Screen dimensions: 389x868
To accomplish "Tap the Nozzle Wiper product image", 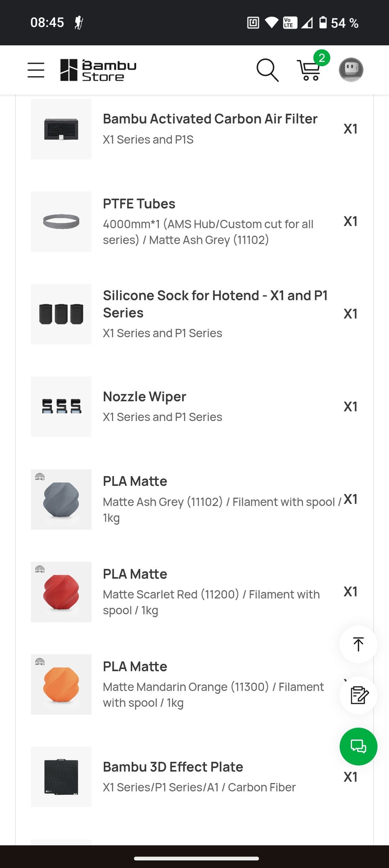I will tap(61, 406).
